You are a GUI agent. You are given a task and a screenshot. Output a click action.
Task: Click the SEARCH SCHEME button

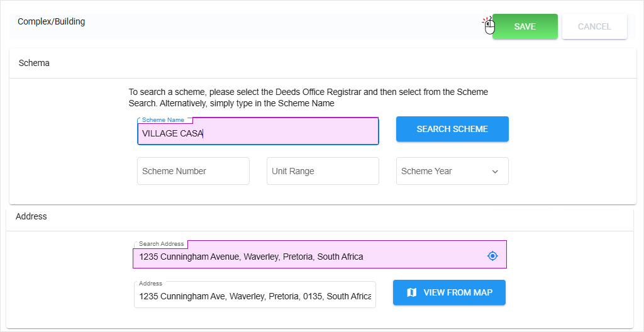coord(452,129)
